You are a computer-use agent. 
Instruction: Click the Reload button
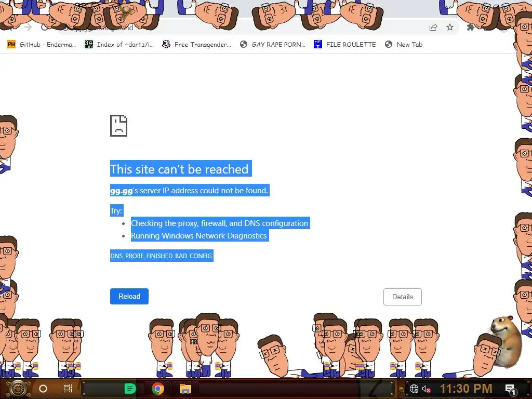click(x=129, y=297)
